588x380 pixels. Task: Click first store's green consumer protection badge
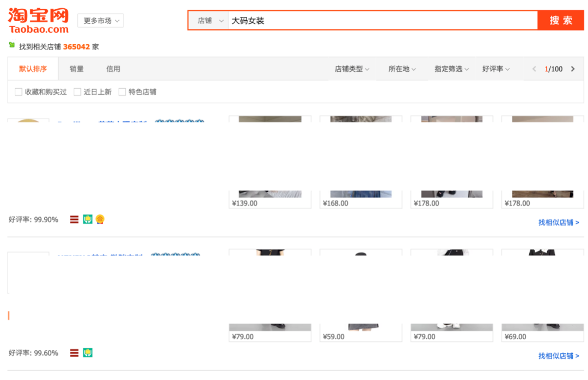88,219
